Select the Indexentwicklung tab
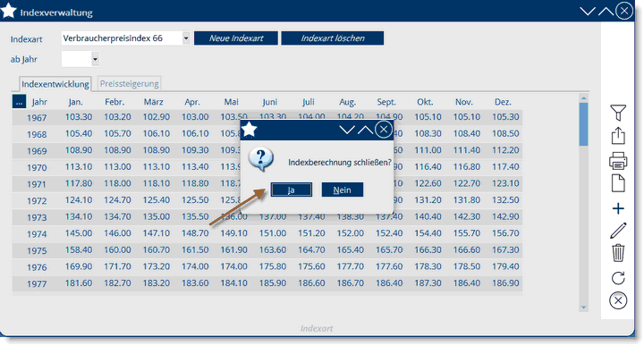The image size is (644, 346). (x=55, y=84)
